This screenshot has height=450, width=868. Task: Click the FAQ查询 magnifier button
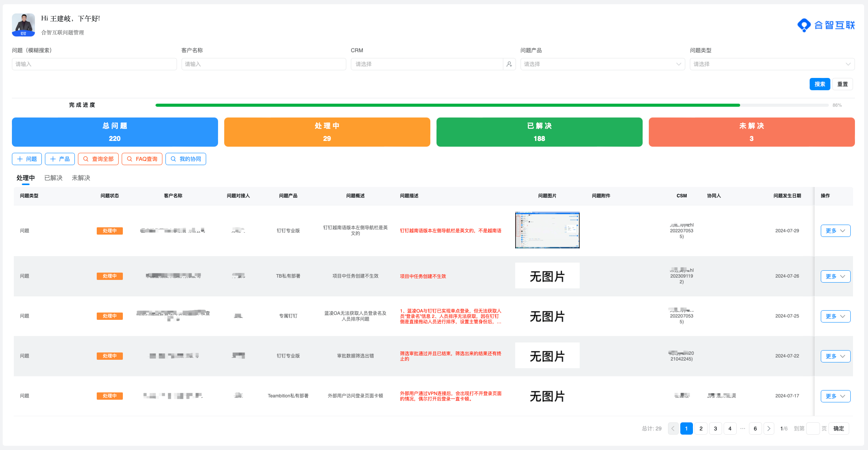[142, 159]
